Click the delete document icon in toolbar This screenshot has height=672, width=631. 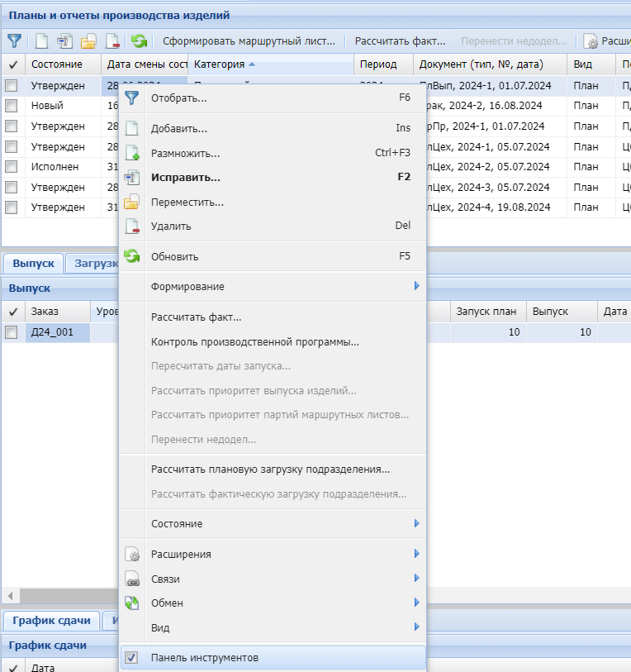(x=112, y=41)
